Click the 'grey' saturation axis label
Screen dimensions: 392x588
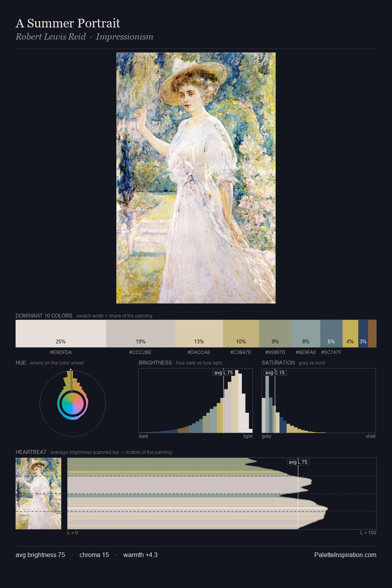267,436
